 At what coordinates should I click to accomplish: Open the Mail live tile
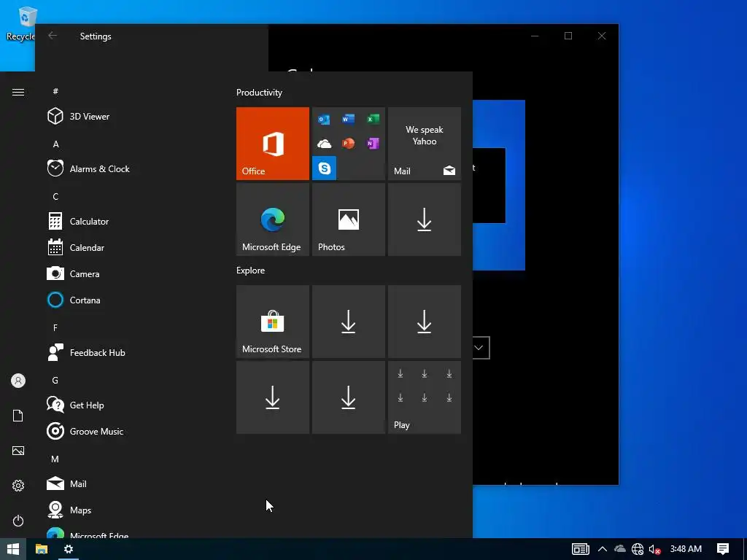point(425,144)
